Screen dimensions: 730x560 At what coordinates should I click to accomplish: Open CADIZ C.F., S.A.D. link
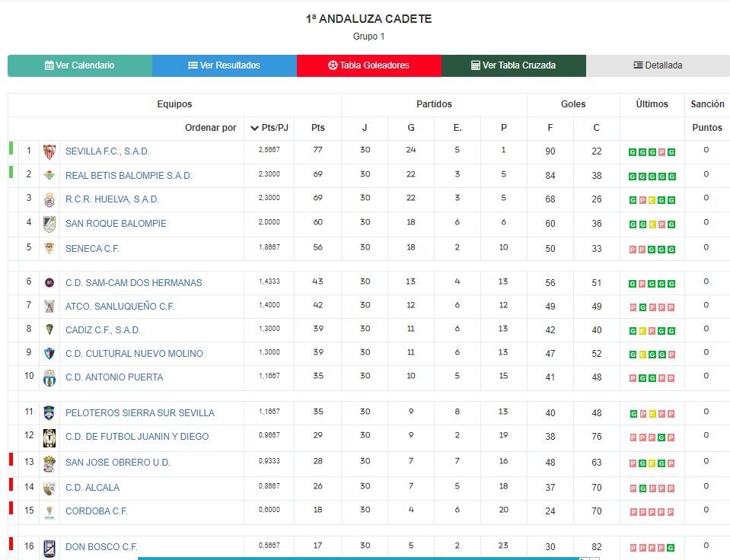(x=103, y=330)
